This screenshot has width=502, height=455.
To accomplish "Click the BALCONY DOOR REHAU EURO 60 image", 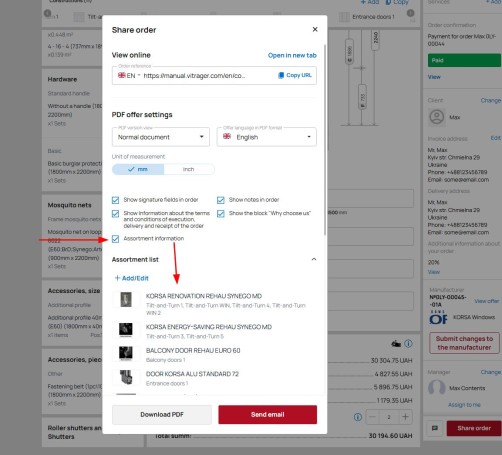I will (x=126, y=353).
